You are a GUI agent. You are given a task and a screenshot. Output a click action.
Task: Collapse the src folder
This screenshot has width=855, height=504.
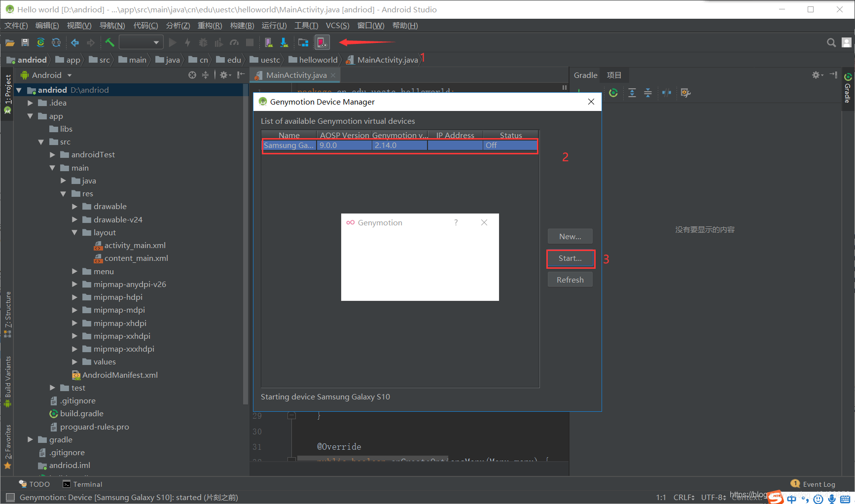tap(41, 142)
